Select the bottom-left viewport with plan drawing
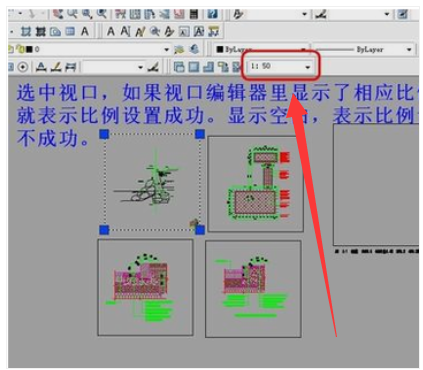 click(145, 287)
